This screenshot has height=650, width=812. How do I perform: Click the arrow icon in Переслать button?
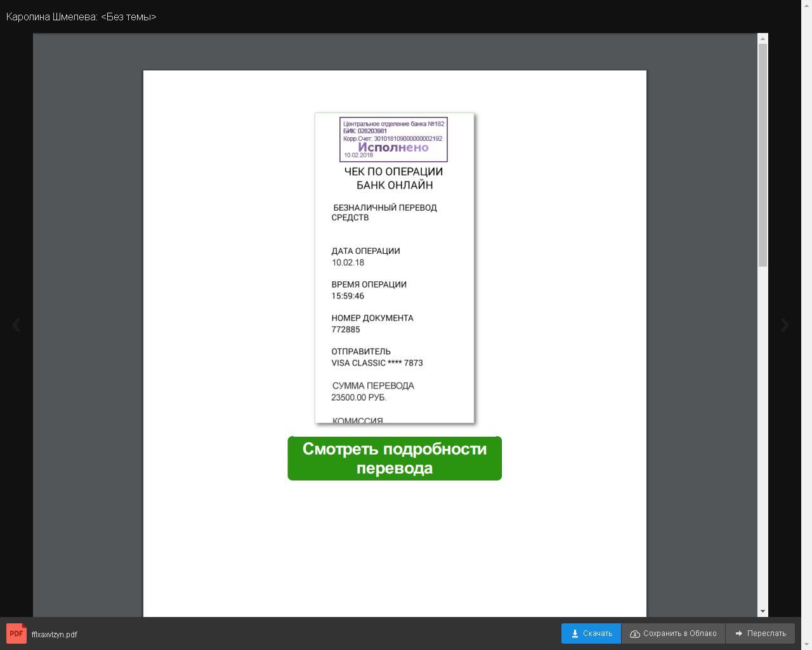tap(739, 633)
